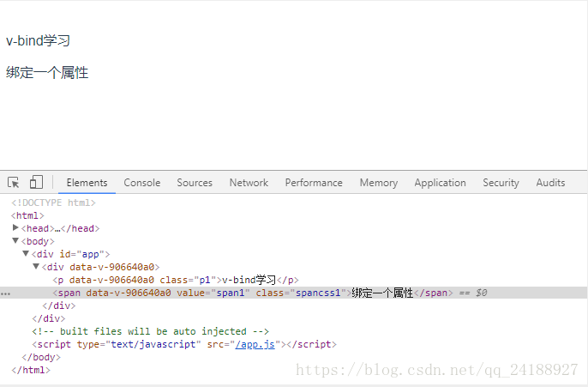Image resolution: width=588 pixels, height=387 pixels.
Task: Click the "绑定一个属性" span text on the page
Action: pyautogui.click(x=47, y=72)
